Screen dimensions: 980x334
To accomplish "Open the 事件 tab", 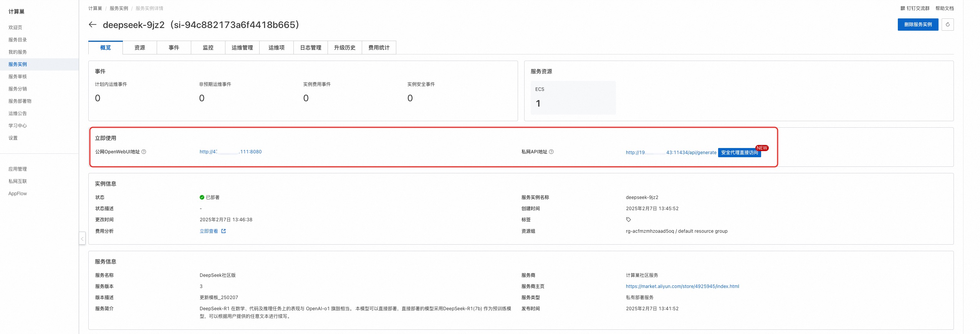I will (x=174, y=48).
